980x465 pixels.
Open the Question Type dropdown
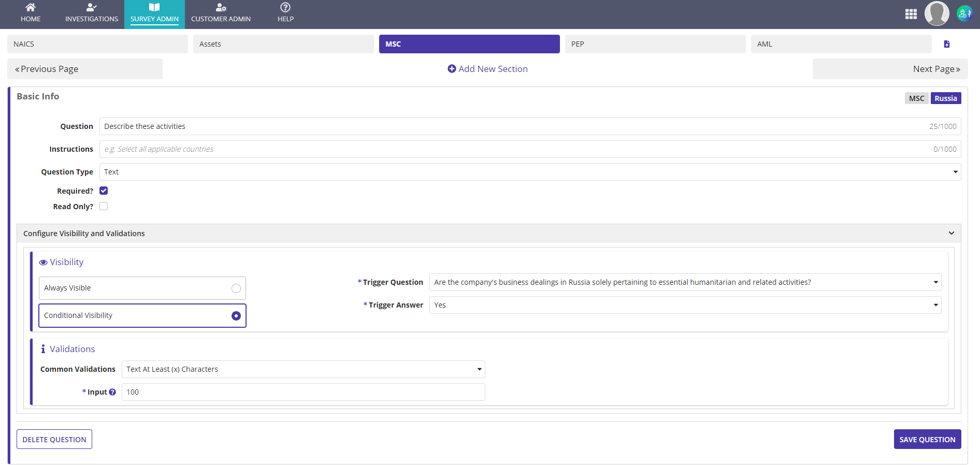coord(529,172)
